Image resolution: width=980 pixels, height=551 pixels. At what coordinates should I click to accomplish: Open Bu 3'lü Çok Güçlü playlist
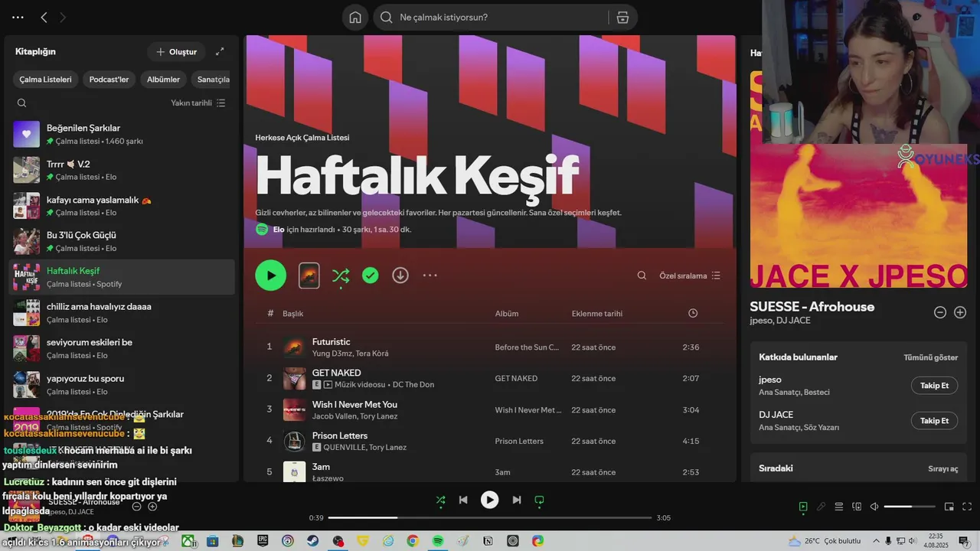(x=123, y=241)
